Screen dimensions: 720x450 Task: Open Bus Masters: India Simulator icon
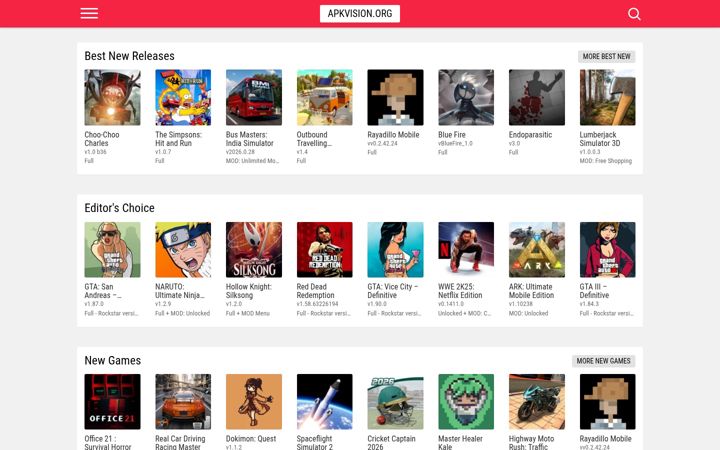tap(254, 97)
